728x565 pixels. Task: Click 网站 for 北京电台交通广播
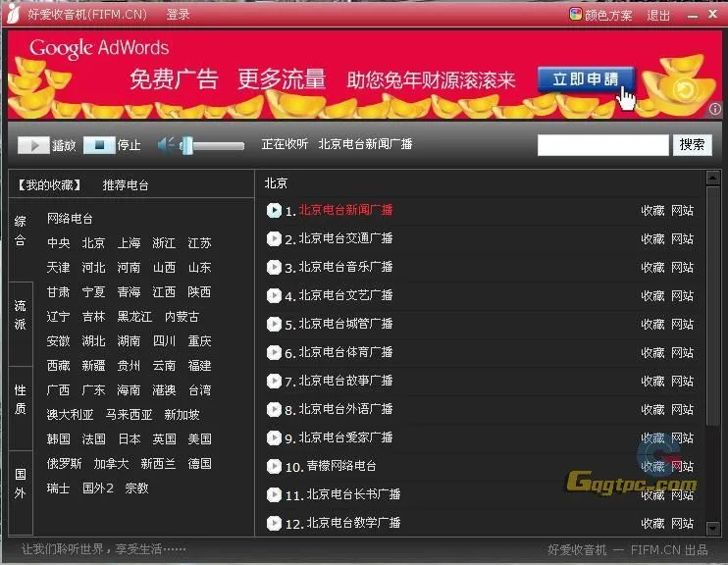point(682,239)
